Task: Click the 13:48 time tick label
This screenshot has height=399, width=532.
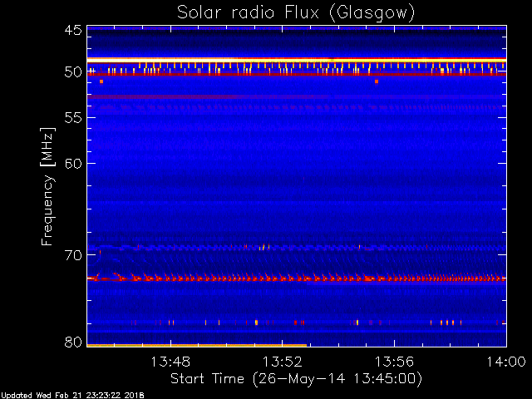Action: click(x=170, y=362)
